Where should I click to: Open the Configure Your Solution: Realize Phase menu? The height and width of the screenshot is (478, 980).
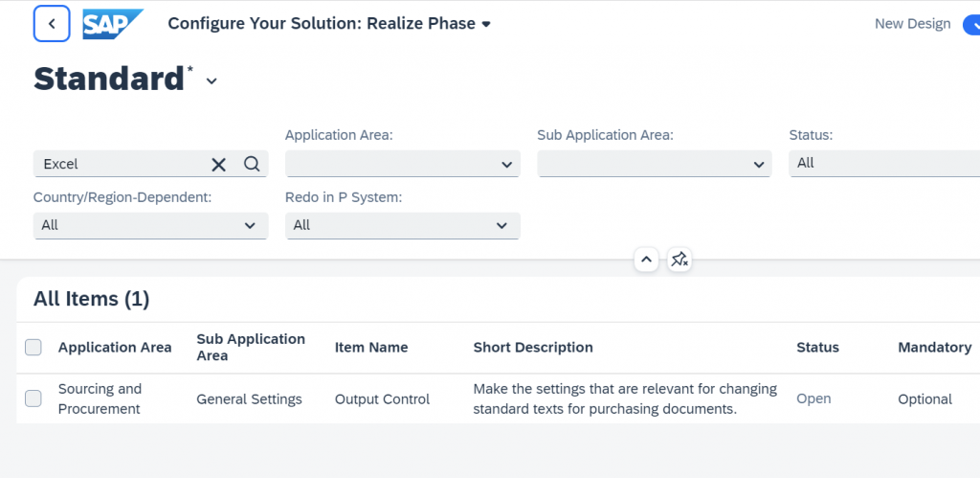tap(329, 24)
